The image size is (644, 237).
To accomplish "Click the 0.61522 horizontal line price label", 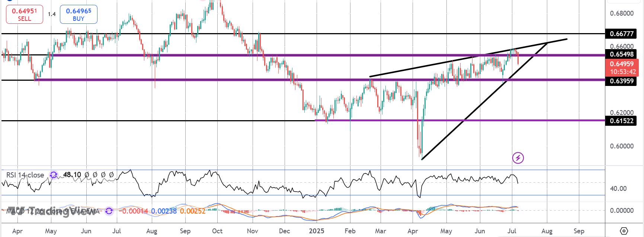I will click(x=621, y=121).
